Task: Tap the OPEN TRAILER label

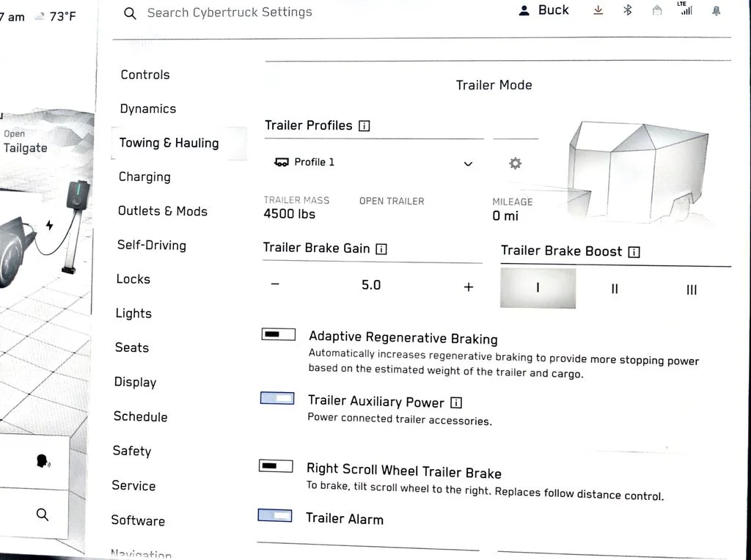Action: click(x=392, y=202)
